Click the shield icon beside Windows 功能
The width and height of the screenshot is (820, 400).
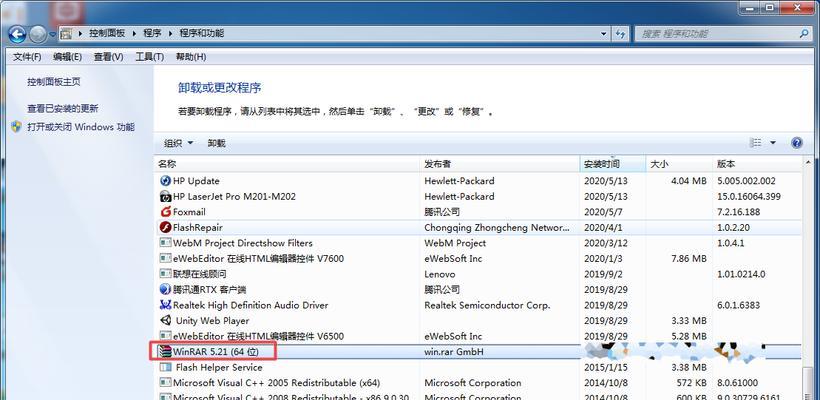click(17, 127)
